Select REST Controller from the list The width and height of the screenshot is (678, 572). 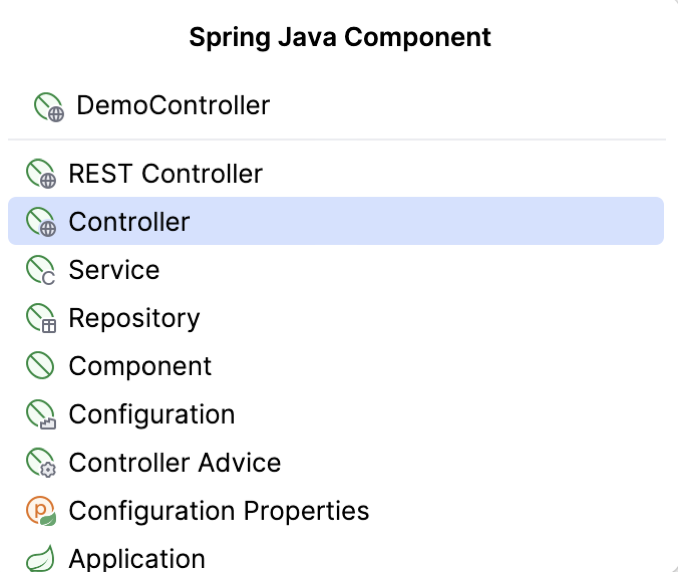point(165,174)
